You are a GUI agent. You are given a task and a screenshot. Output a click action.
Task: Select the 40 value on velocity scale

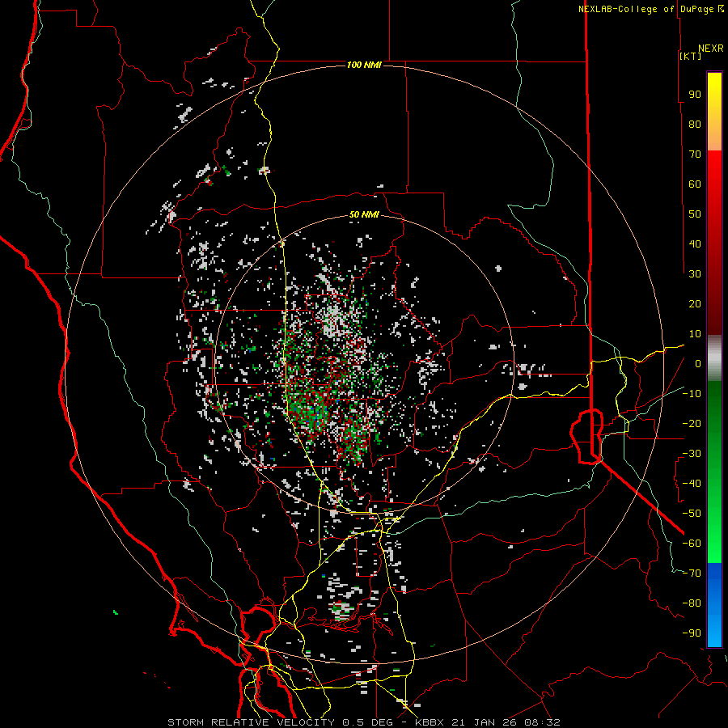(x=695, y=243)
